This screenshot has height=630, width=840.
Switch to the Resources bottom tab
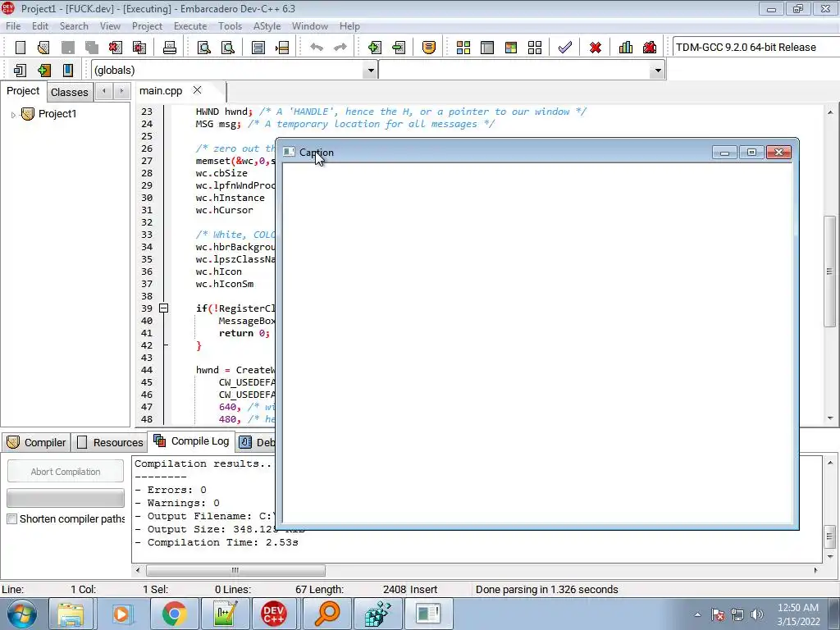point(111,442)
